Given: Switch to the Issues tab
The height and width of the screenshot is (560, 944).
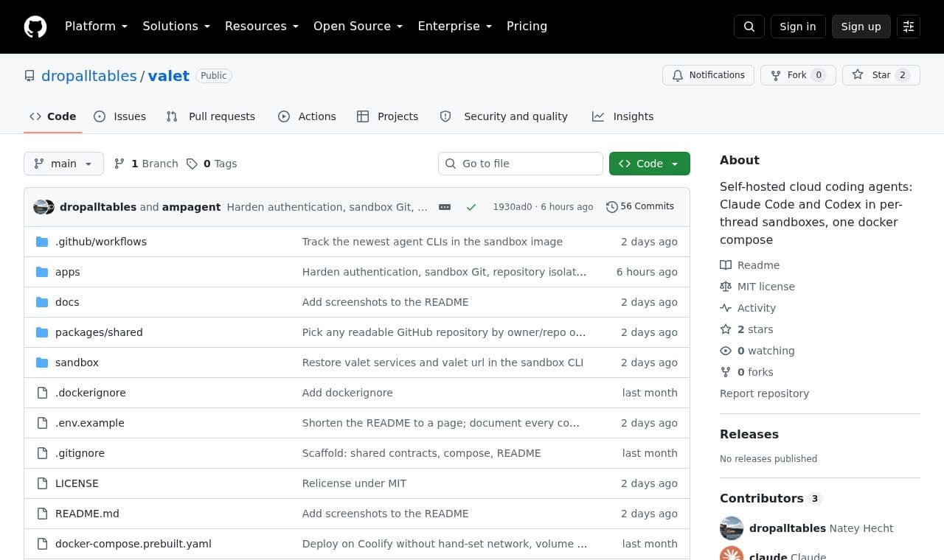Looking at the screenshot, I should point(120,116).
